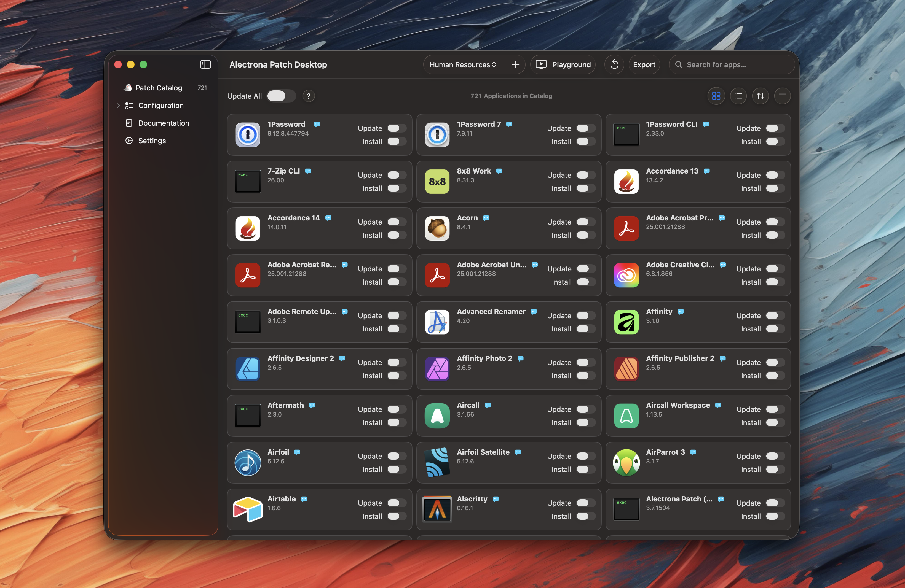The width and height of the screenshot is (905, 588).
Task: Click the Playground button
Action: tap(563, 64)
